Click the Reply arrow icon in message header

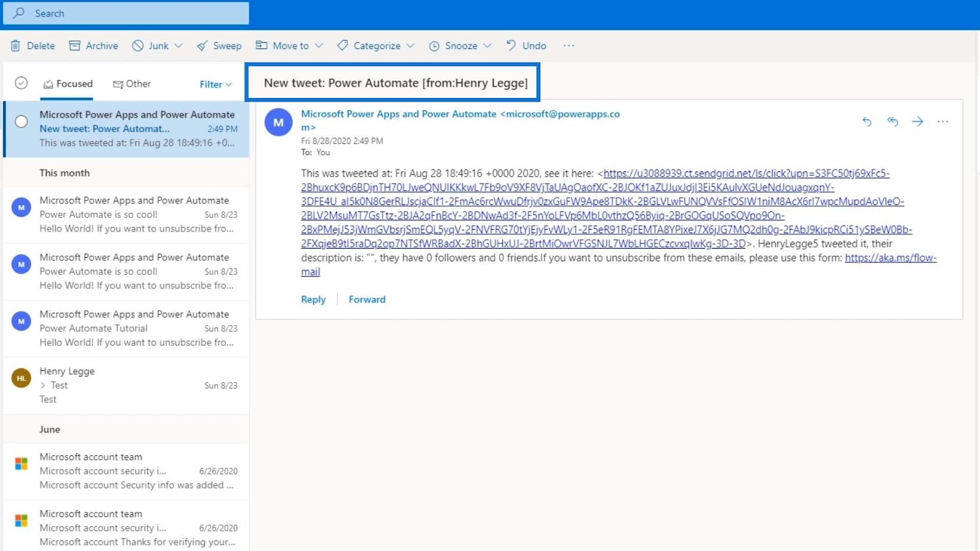click(x=867, y=121)
